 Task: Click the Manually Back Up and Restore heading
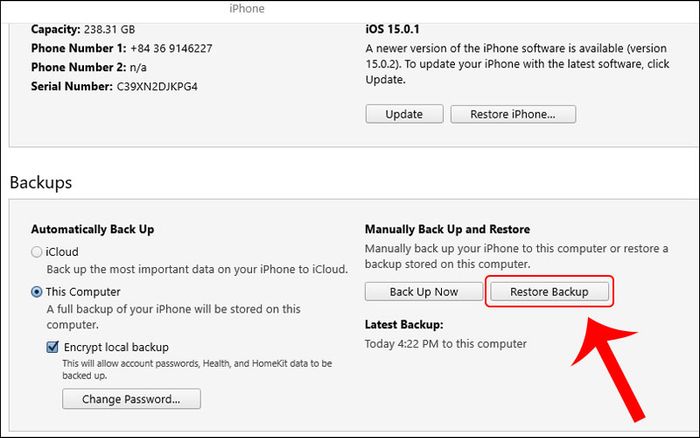pyautogui.click(x=447, y=229)
